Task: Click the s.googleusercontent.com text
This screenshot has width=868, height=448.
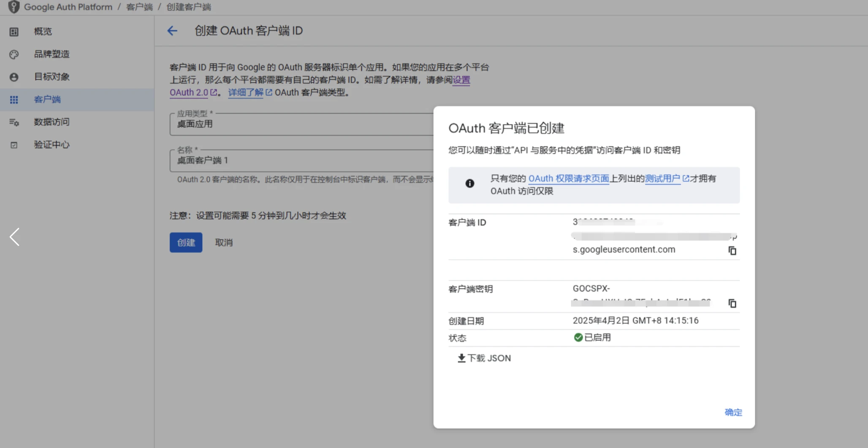Action: (624, 250)
